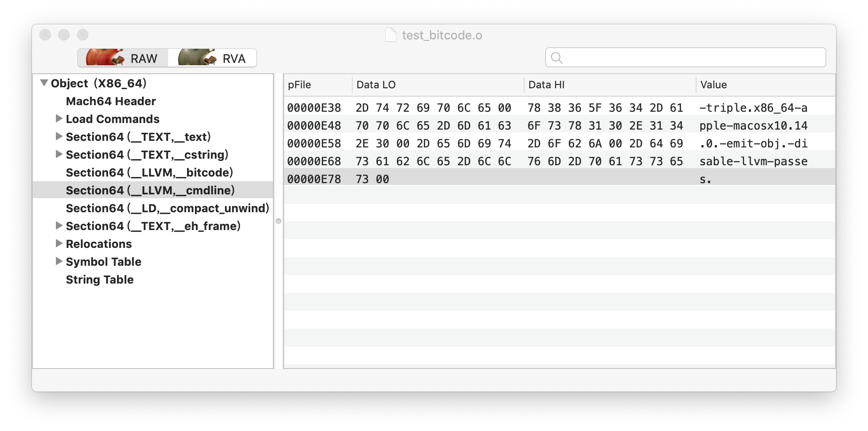Select Section64 (__LD,__compact_unwind)
The image size is (868, 431).
pos(168,208)
